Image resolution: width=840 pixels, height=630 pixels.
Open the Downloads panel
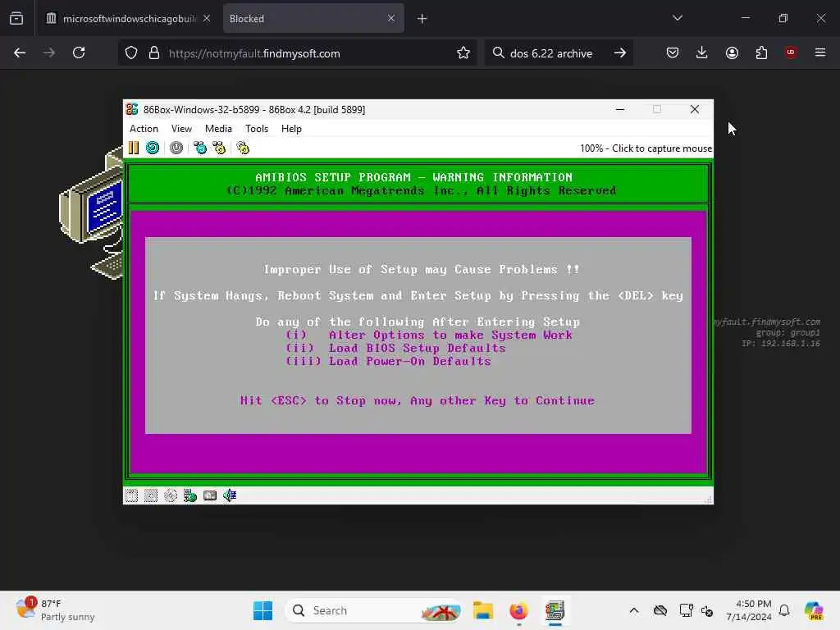702,52
